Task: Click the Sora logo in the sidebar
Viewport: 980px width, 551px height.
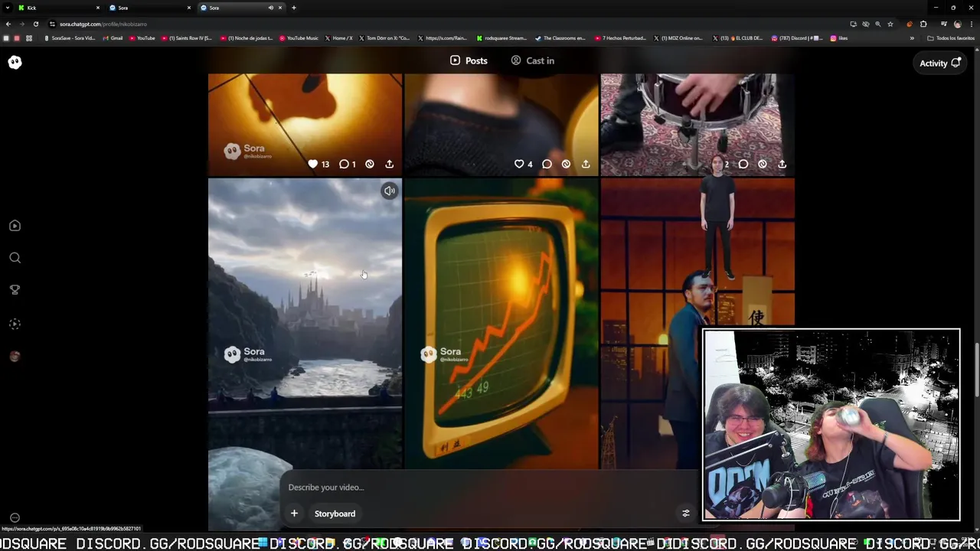Action: pyautogui.click(x=15, y=63)
